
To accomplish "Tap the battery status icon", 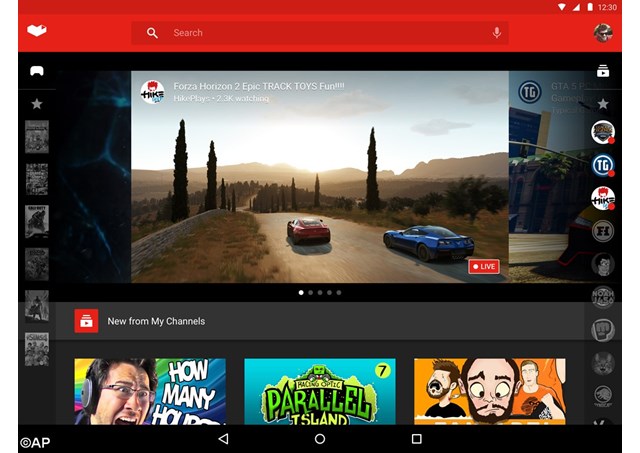I will pos(590,7).
